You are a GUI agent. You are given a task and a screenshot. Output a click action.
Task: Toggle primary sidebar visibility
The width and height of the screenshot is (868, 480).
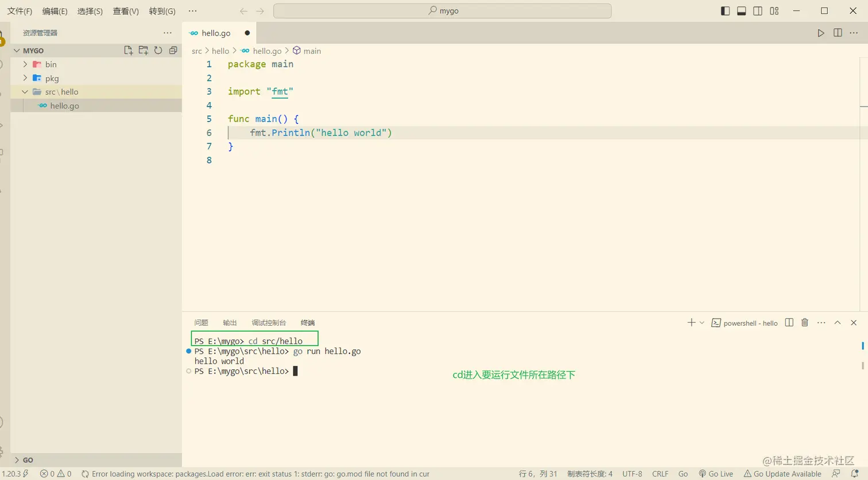click(x=725, y=11)
